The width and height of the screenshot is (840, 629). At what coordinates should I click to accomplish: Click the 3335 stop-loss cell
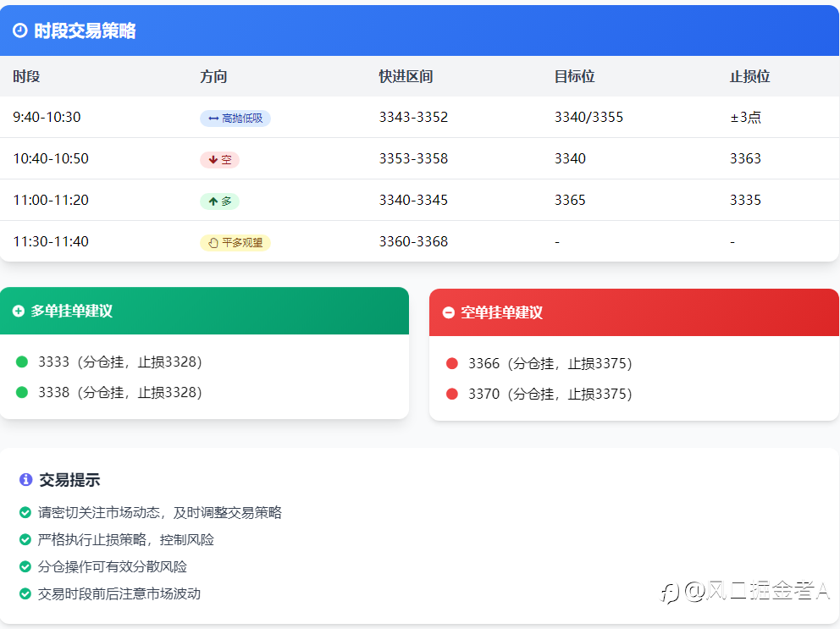tap(745, 201)
